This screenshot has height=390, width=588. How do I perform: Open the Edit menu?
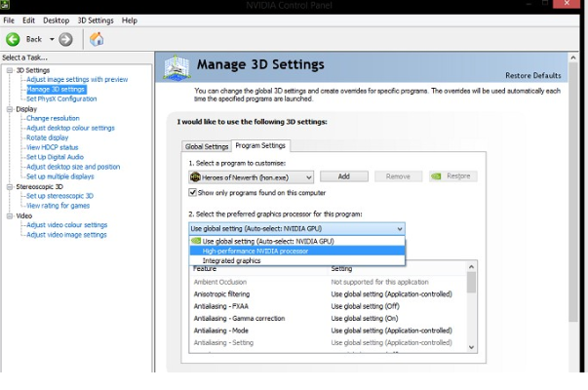pos(28,20)
